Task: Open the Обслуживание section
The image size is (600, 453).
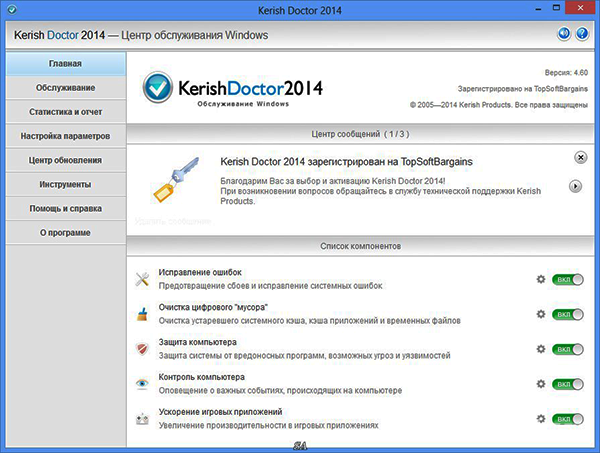Action: click(66, 88)
